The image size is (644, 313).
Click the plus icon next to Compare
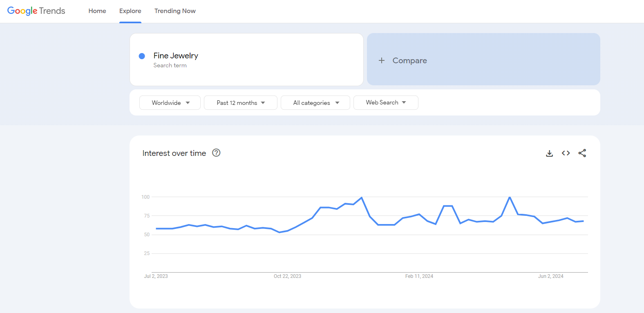[382, 60]
